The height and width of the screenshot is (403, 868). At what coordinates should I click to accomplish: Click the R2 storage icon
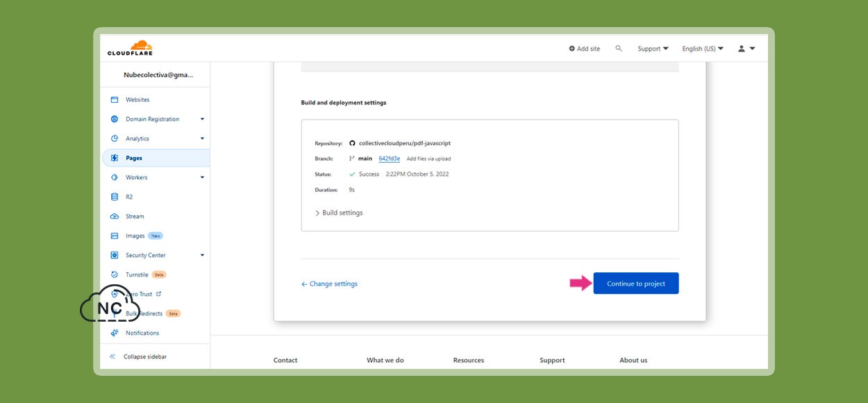coord(115,197)
